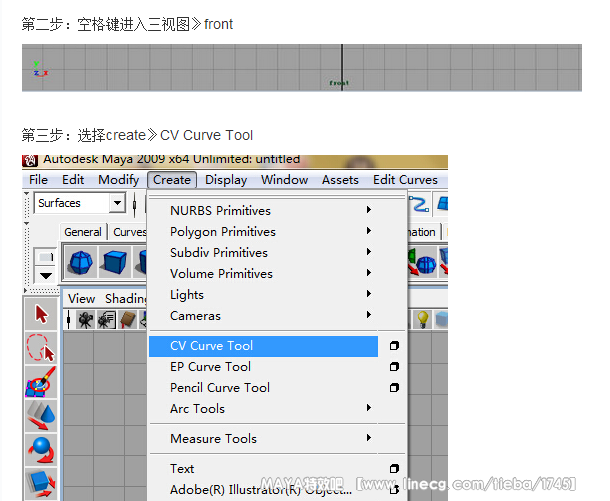Screen dimensions: 610x501
Task: Click the select camera icon in panel toolbar
Action: tap(85, 320)
